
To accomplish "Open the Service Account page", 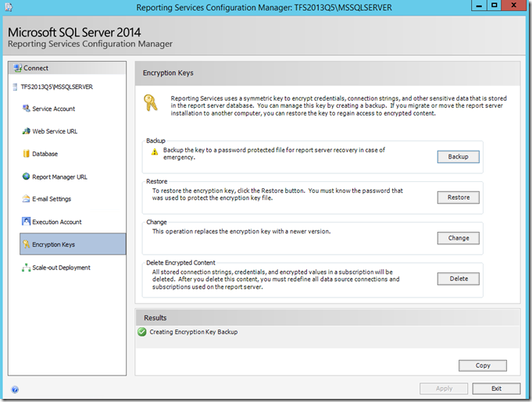I will click(54, 109).
